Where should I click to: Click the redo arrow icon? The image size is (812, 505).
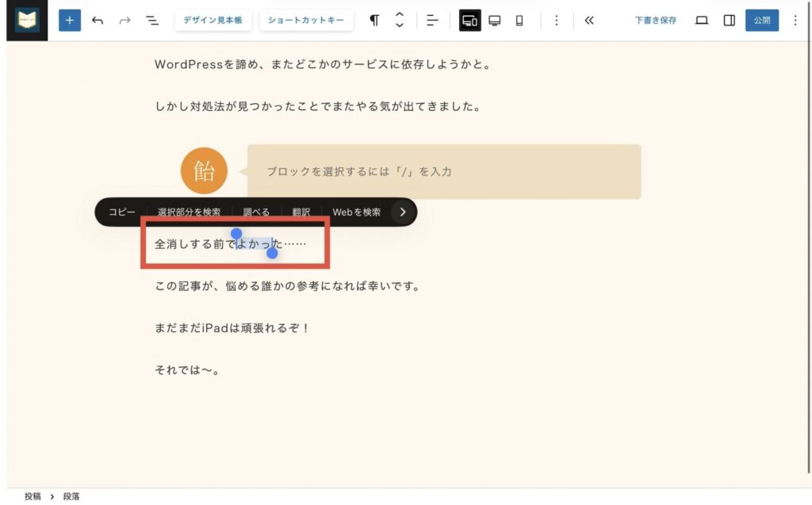[124, 21]
